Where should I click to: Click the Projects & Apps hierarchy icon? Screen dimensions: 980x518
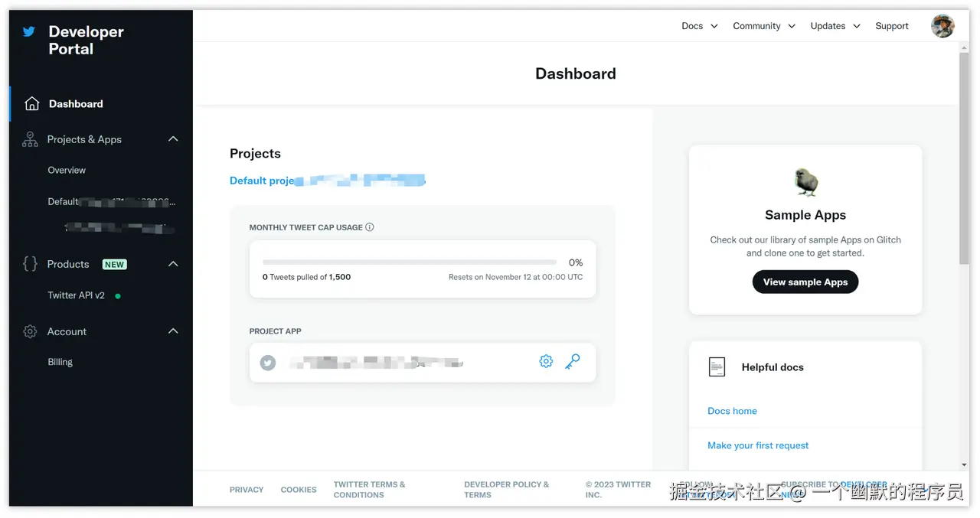click(30, 139)
